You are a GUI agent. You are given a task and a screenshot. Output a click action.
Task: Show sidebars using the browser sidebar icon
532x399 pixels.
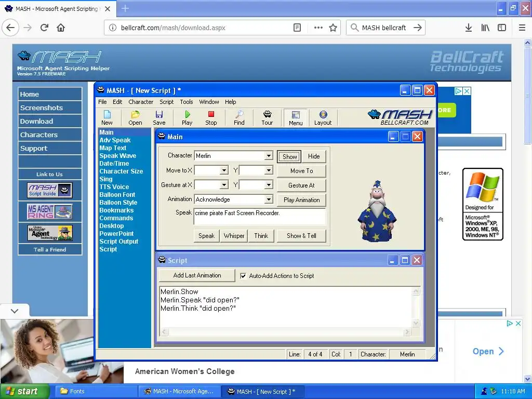click(502, 28)
